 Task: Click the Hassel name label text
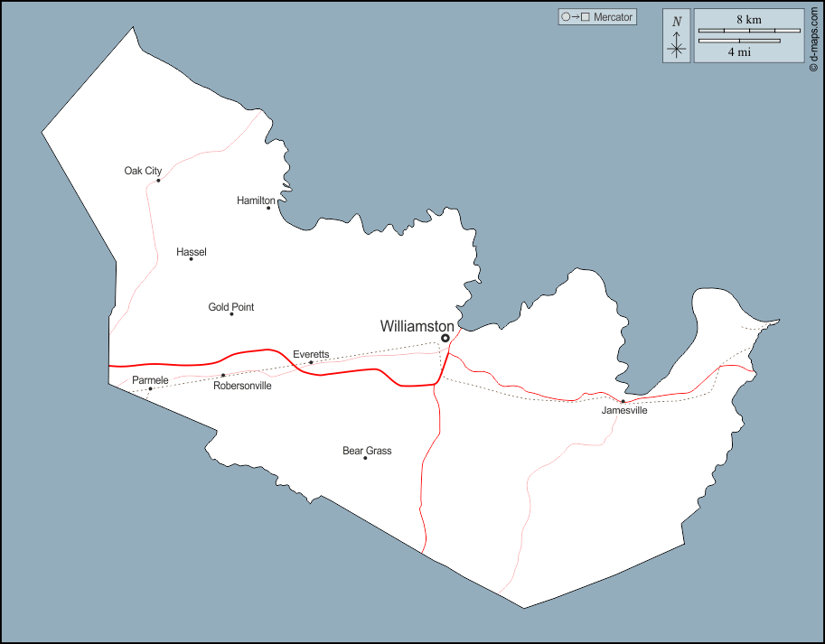[x=192, y=252]
